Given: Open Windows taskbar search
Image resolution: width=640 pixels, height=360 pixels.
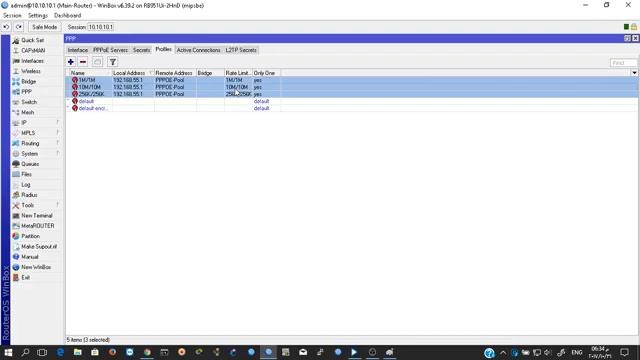Looking at the screenshot, I should click(25, 352).
